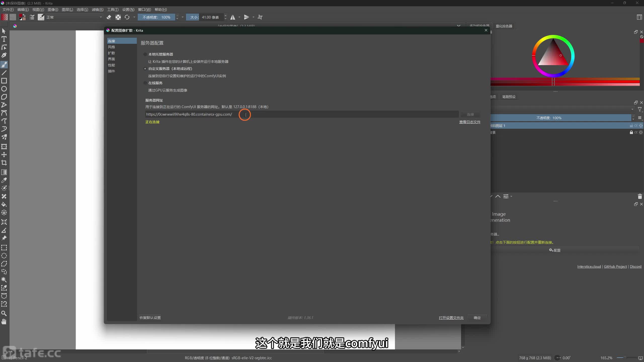644x362 pixels.
Task: Open the Interstice.cloud link
Action: tap(589, 266)
